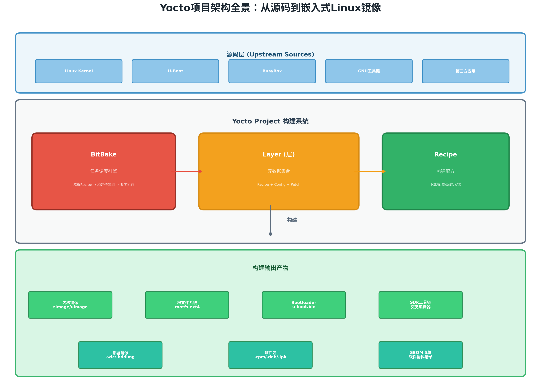
Task: Click the 软件包 .rpm/.deb/.ipk box
Action: (x=270, y=355)
